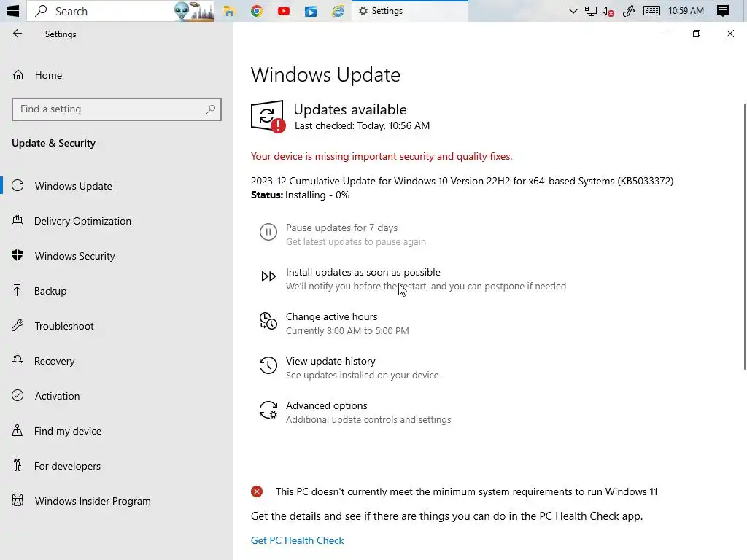Open File Explorer from taskbar
Screen dimensions: 747x560
point(229,10)
